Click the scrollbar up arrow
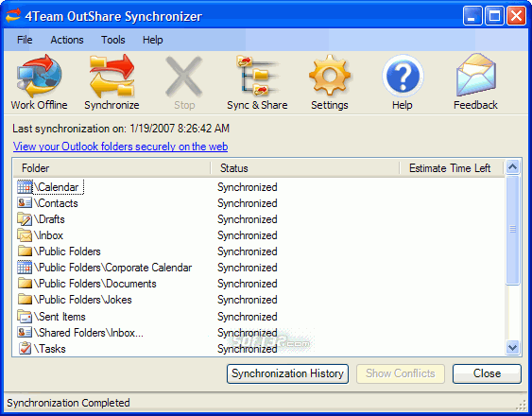Image resolution: width=532 pixels, height=416 pixels. tap(513, 166)
